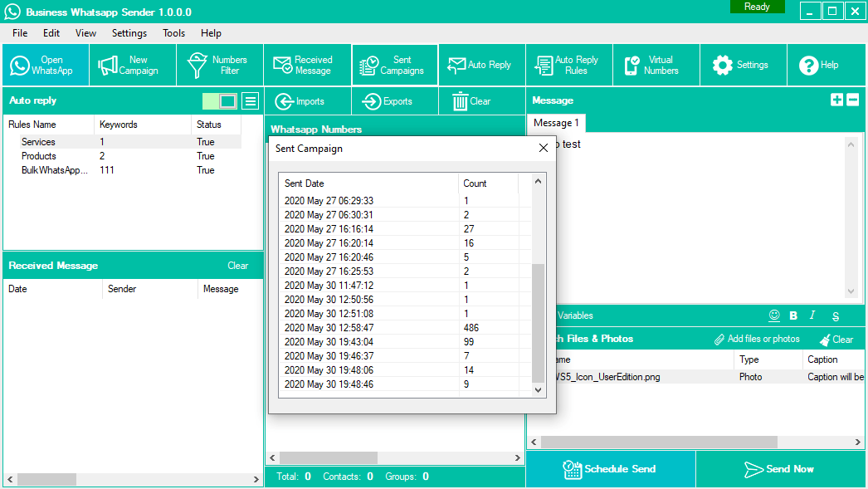Image resolution: width=868 pixels, height=489 pixels.
Task: Open Auto Reply Rules
Action: (x=568, y=66)
